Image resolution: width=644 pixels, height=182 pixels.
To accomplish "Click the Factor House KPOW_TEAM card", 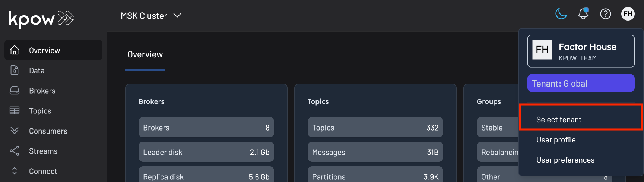I will 581,51.
